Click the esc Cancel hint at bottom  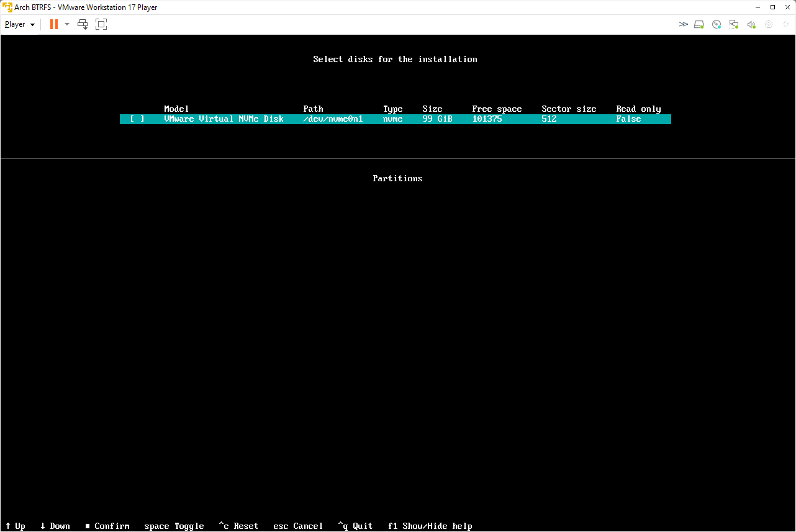[x=298, y=526]
